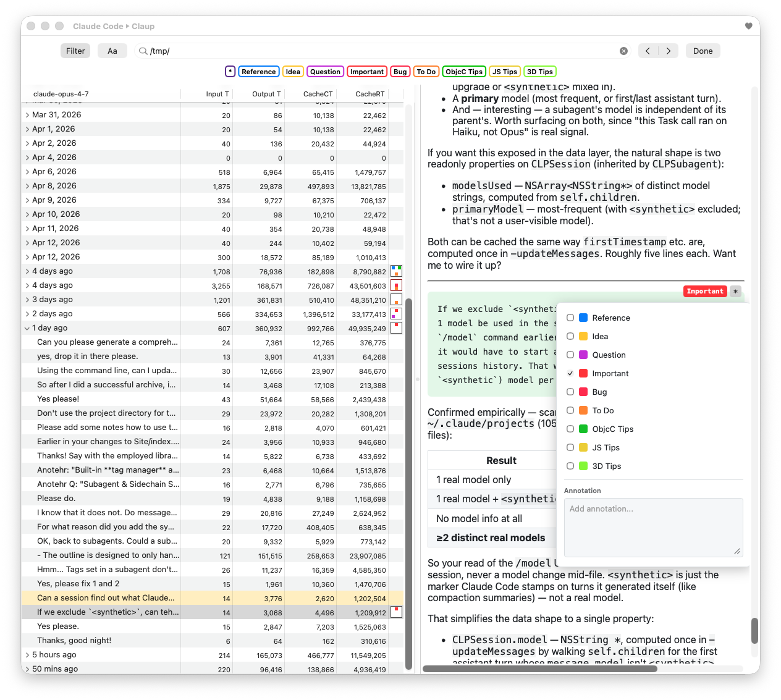
Task: Toggle the 3D Tips tag checkbox
Action: (x=570, y=466)
